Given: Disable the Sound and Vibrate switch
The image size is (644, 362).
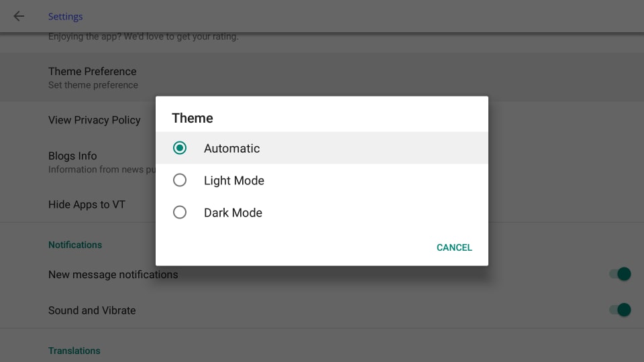Looking at the screenshot, I should coord(620,310).
